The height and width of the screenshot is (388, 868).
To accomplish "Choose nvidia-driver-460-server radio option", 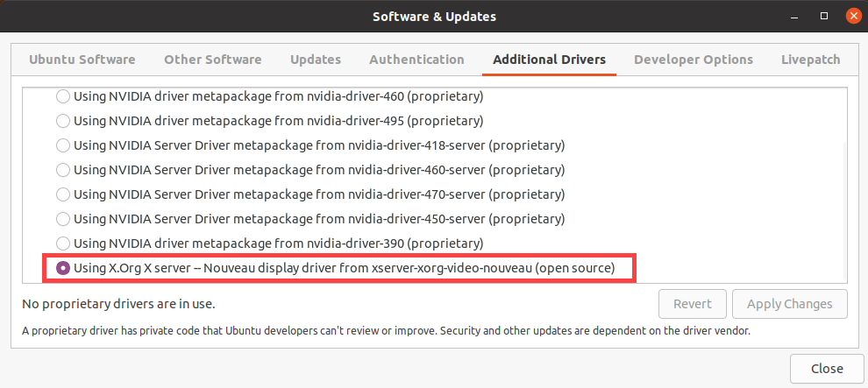I will coord(63,170).
